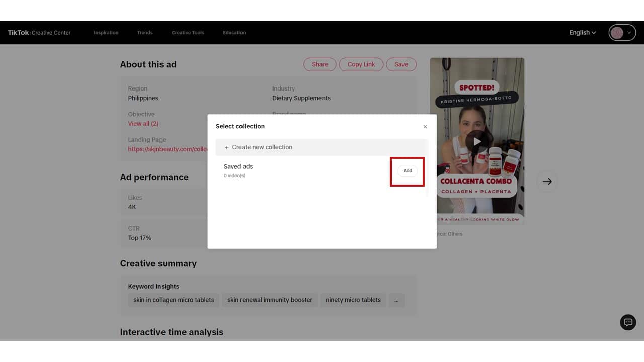The image size is (644, 362).
Task: Click the Top 17% CTR value
Action: pyautogui.click(x=140, y=238)
